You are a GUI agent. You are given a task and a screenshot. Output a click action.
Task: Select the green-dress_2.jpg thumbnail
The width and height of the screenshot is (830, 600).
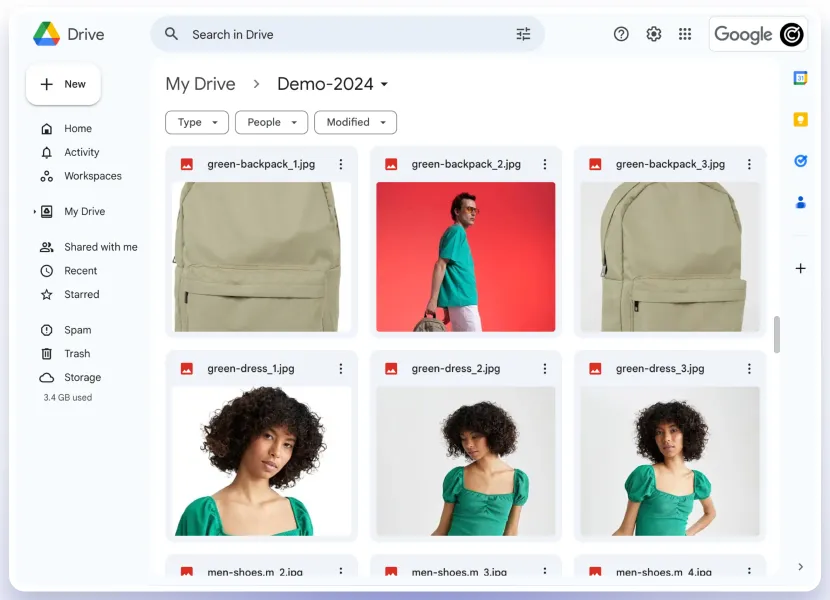[x=466, y=461]
